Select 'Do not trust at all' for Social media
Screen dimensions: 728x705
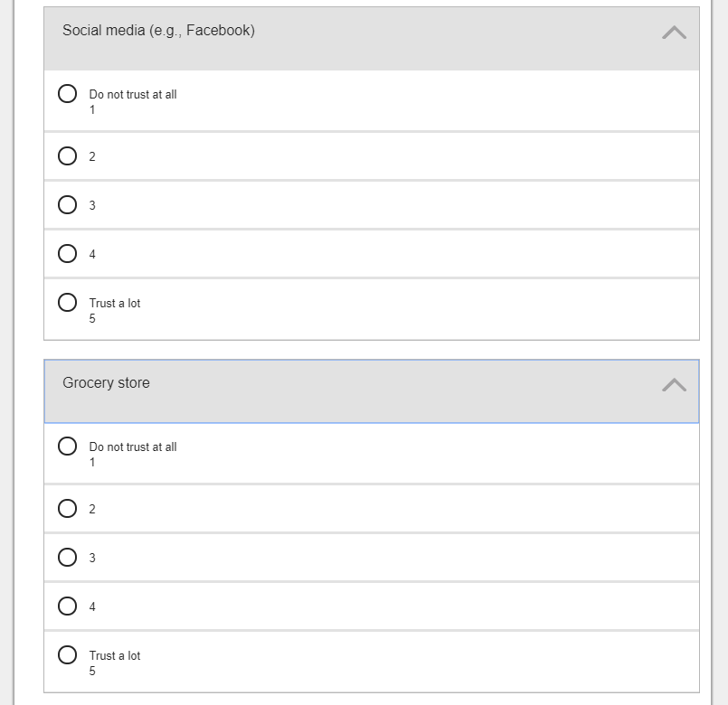pos(67,94)
